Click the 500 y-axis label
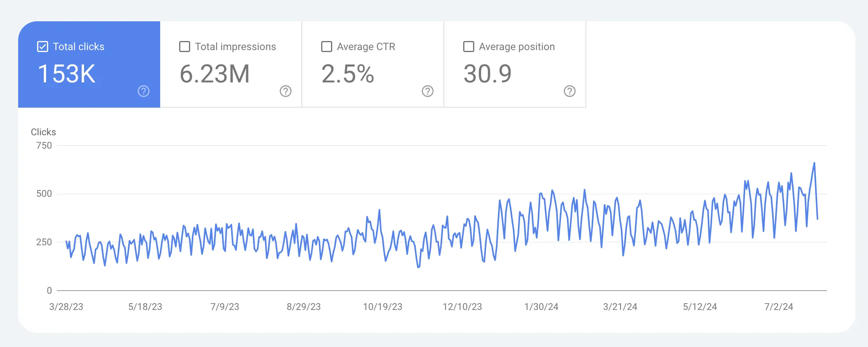Viewport: 868px width, 347px height. (x=44, y=194)
